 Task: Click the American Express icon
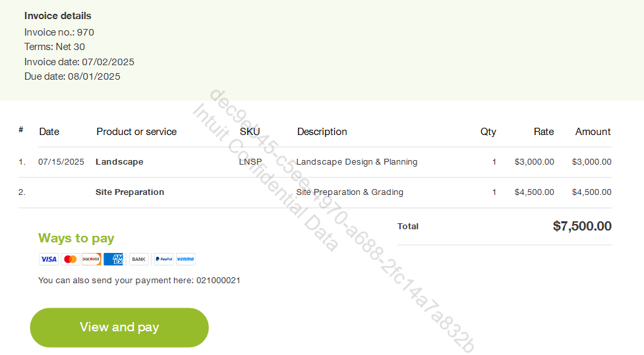coord(114,259)
